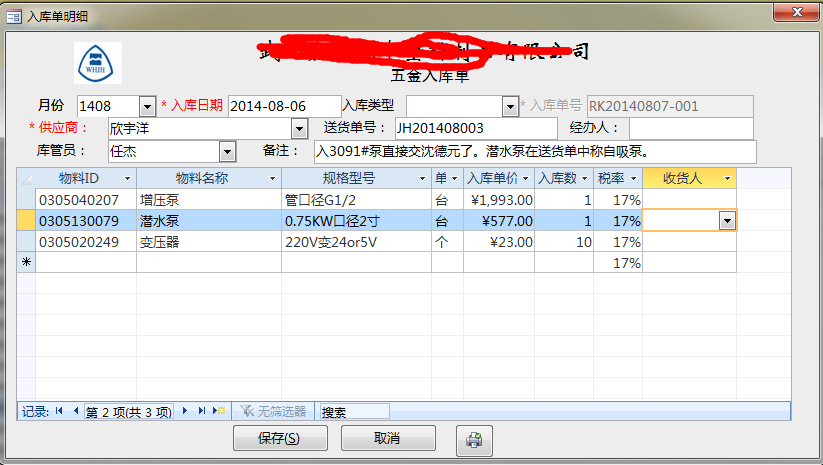Click the printer icon button

474,439
